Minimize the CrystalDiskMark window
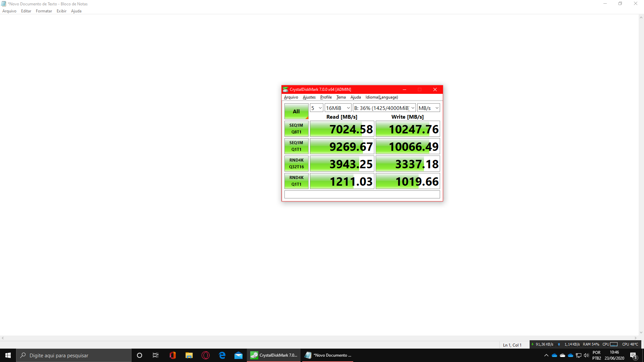Image resolution: width=644 pixels, height=362 pixels. point(405,89)
